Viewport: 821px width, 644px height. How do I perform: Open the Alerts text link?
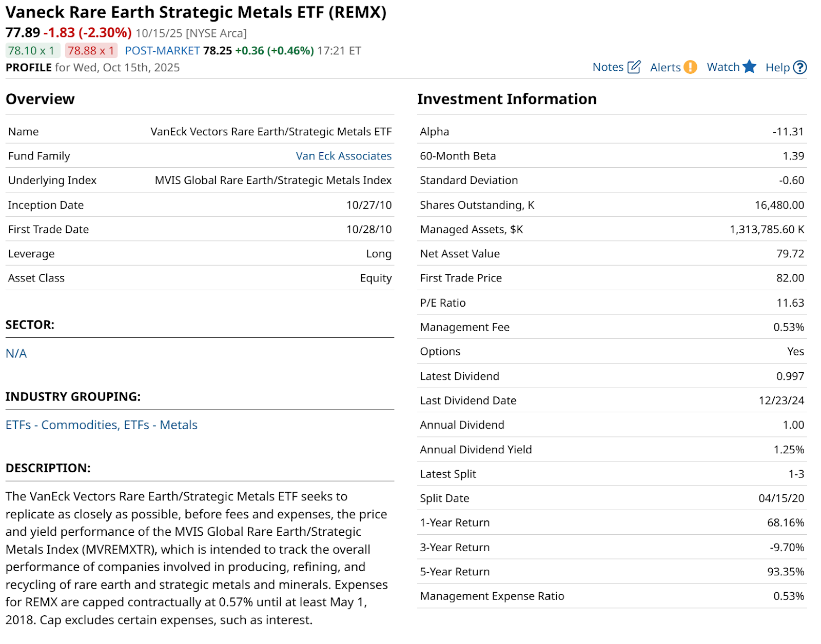pos(665,68)
